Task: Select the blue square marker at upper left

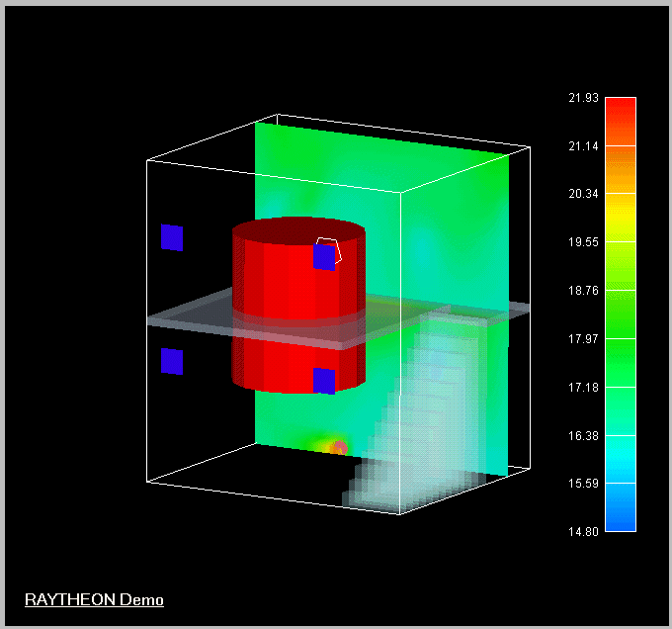Action: click(172, 237)
